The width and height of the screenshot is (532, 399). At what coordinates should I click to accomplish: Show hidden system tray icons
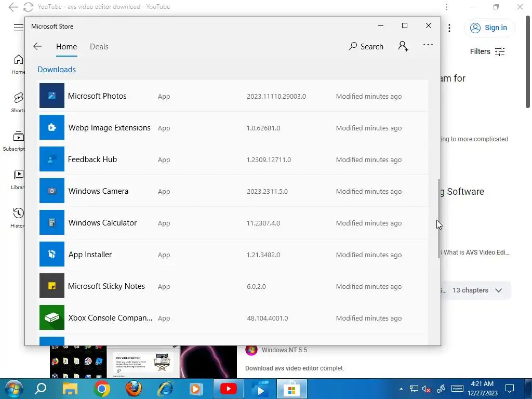[x=401, y=389]
